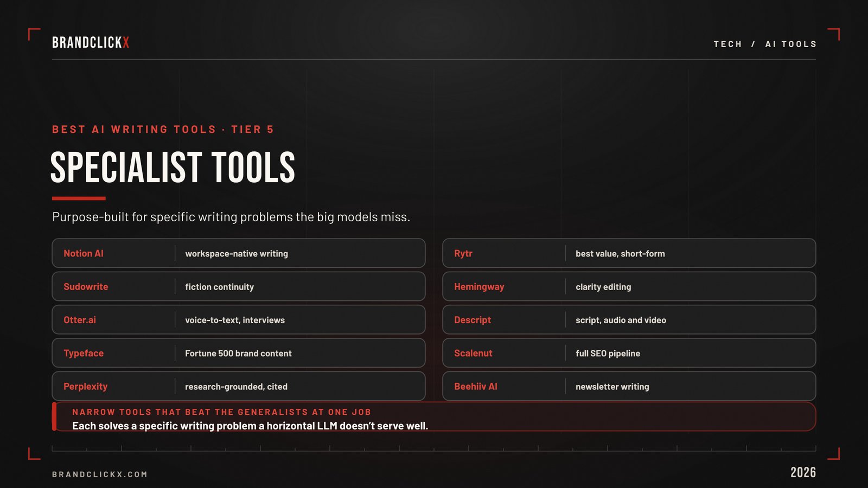
Task: Click the BRANDCLICKX logo in the header
Action: tap(91, 42)
